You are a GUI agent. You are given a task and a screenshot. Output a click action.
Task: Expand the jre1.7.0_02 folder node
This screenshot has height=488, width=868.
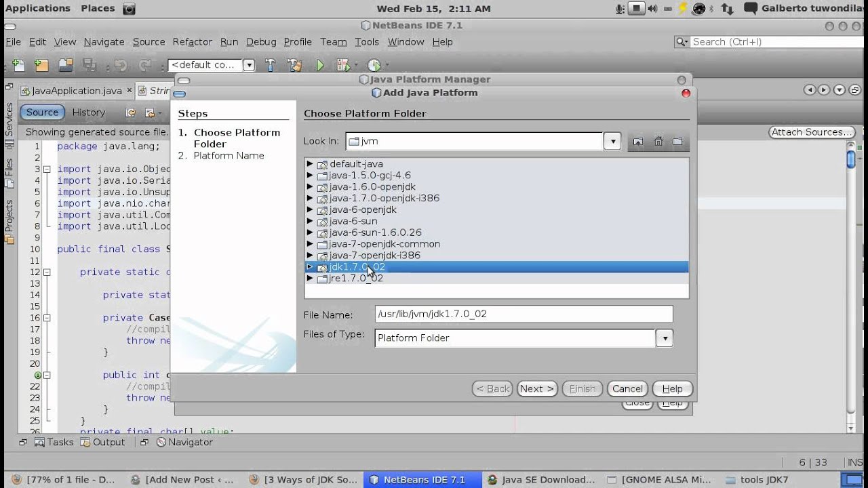click(x=310, y=279)
